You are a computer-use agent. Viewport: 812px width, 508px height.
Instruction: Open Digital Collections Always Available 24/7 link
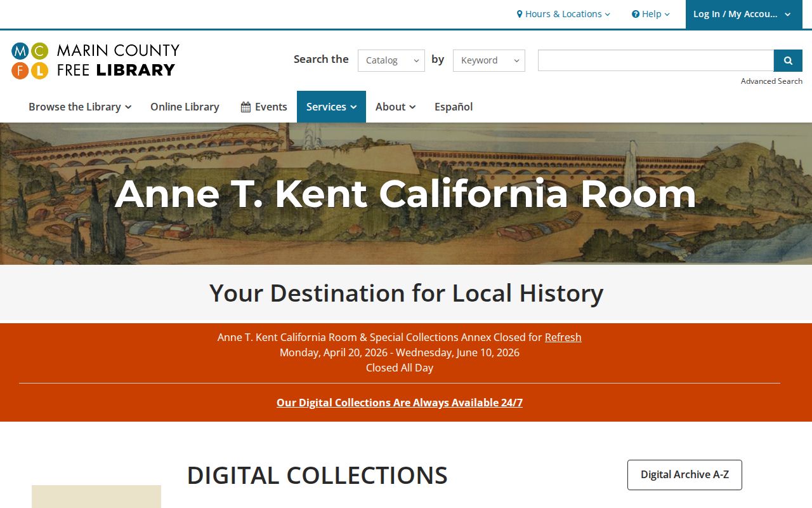pyautogui.click(x=400, y=403)
